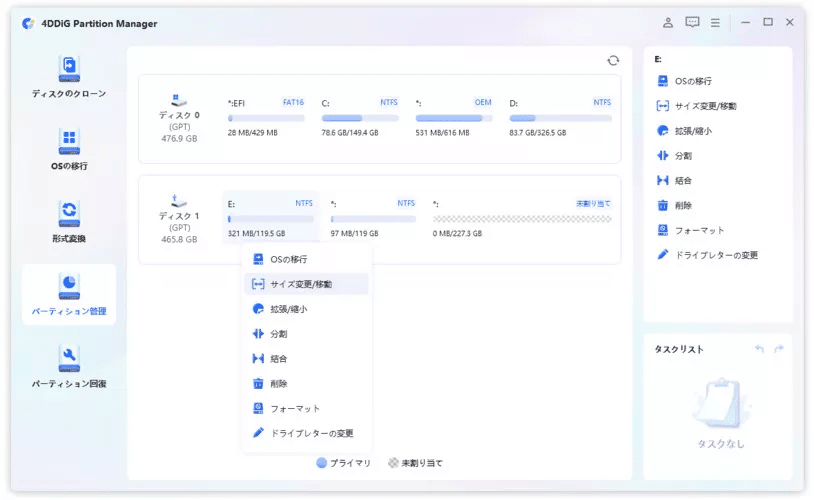The width and height of the screenshot is (814, 500).
Task: Click サイズ変更/移動 icon in right panel
Action: click(x=663, y=106)
